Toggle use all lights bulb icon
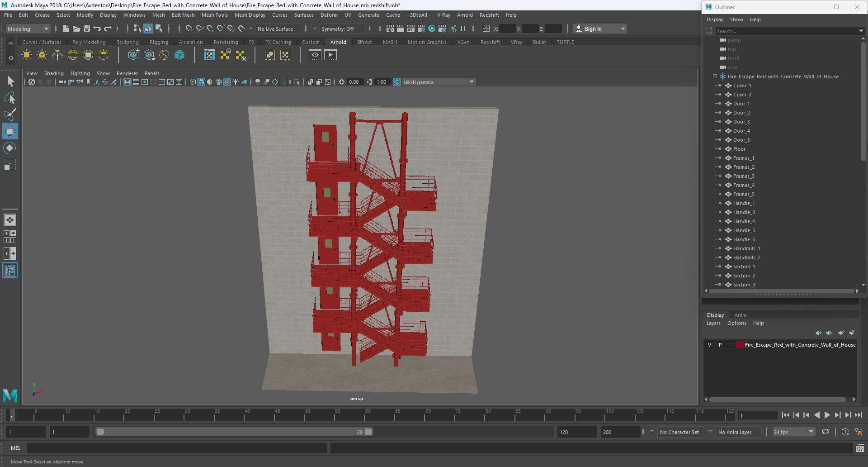Screen dimensions: 868x467 click(x=236, y=82)
